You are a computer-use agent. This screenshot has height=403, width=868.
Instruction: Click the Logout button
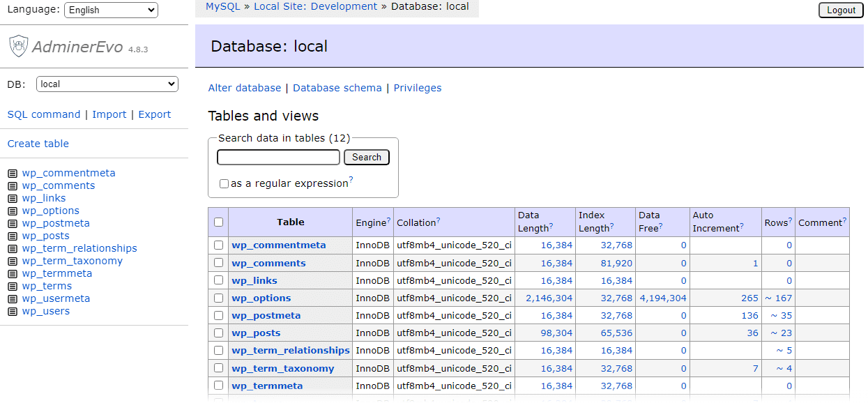coord(841,10)
